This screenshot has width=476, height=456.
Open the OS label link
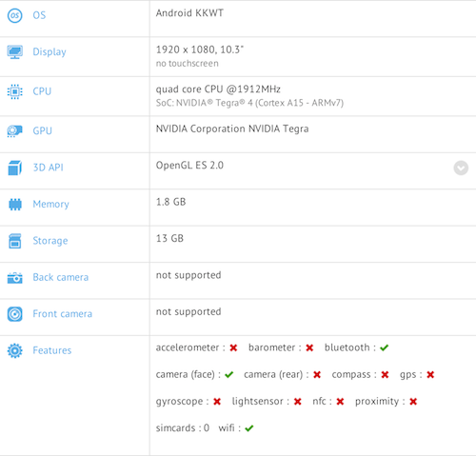coord(39,15)
